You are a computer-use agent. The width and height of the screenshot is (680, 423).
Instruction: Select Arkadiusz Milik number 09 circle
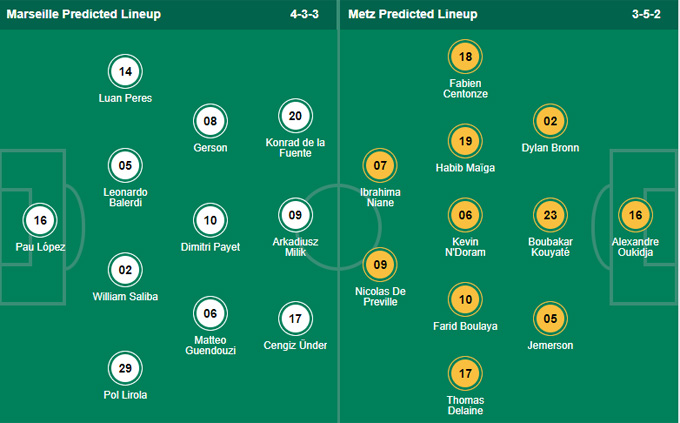click(295, 215)
